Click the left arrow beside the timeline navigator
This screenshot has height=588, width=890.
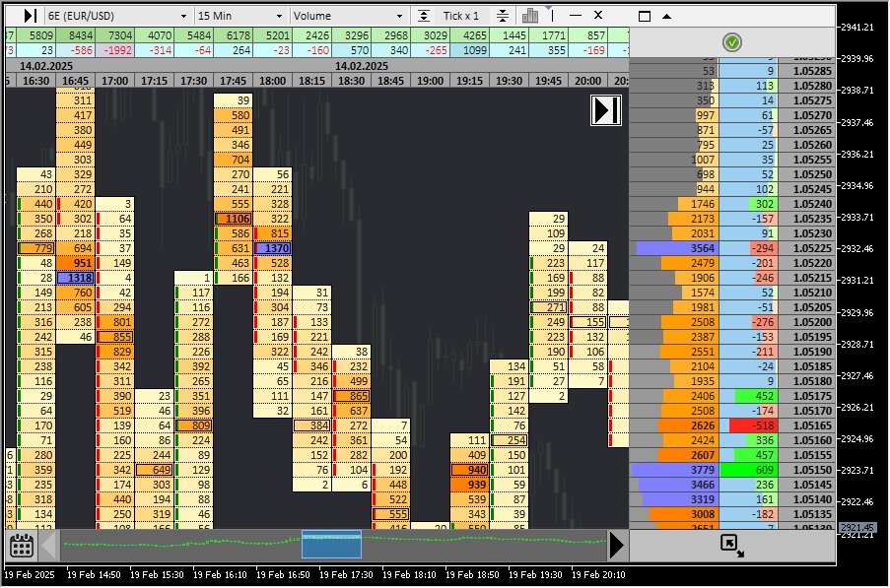(46, 544)
